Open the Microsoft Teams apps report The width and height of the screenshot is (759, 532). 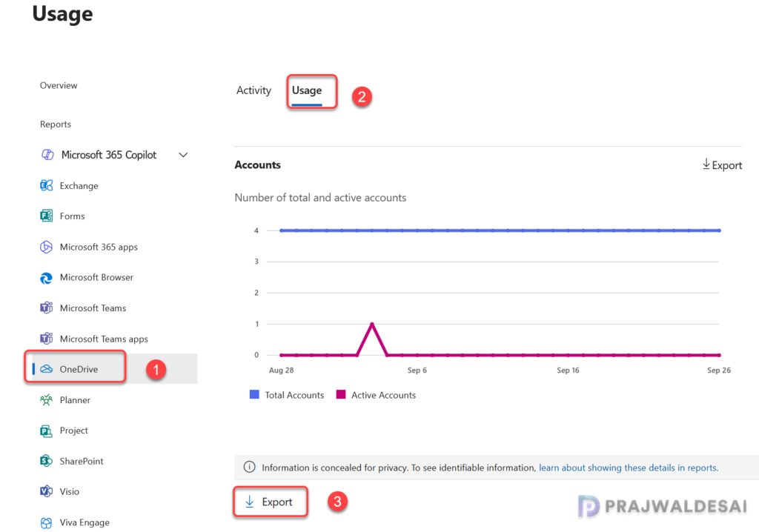[104, 339]
